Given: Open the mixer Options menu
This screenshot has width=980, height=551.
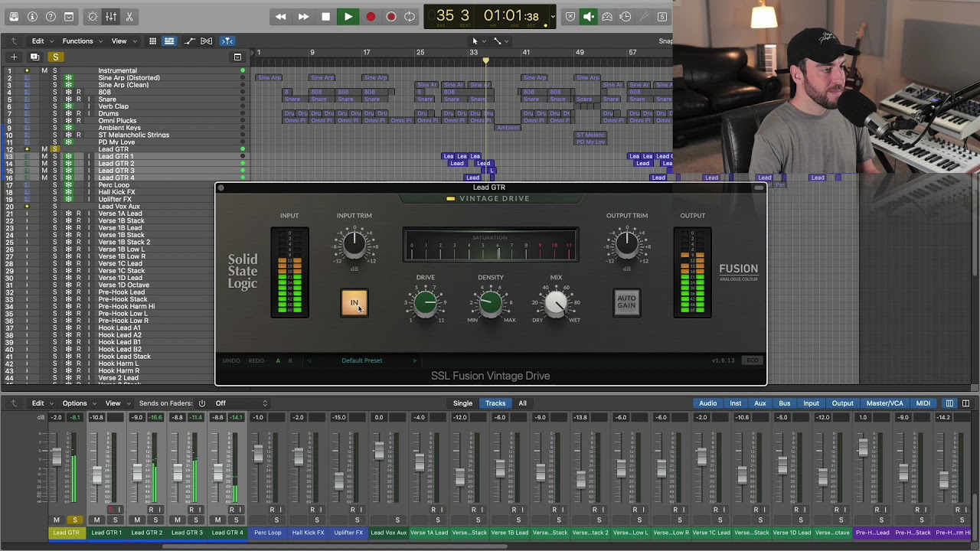Looking at the screenshot, I should pyautogui.click(x=74, y=403).
